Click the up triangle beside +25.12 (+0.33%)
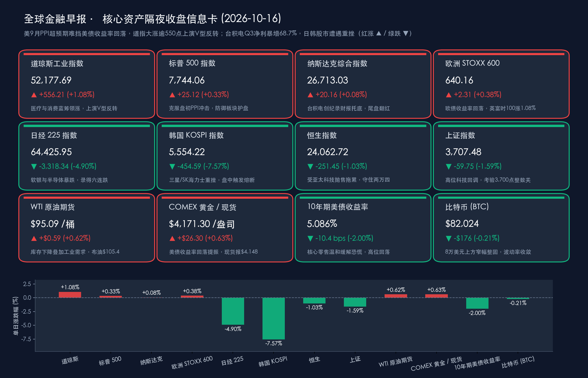 (172, 95)
